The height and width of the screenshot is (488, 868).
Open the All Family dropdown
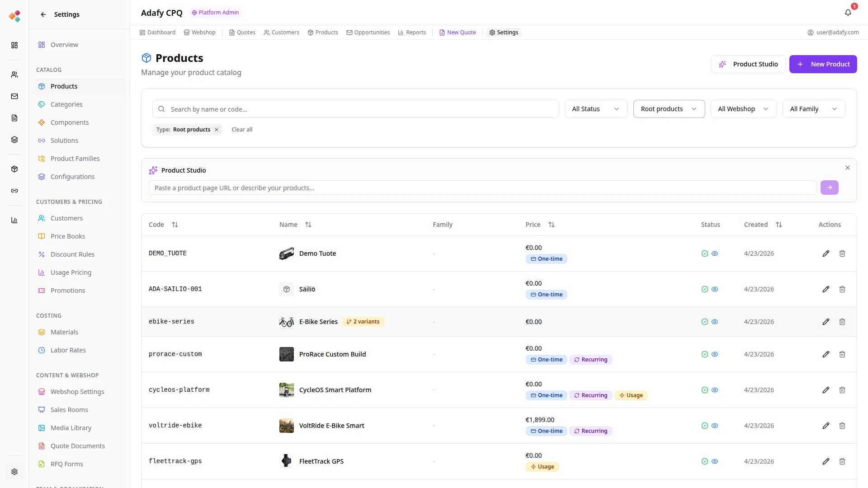pyautogui.click(x=813, y=109)
